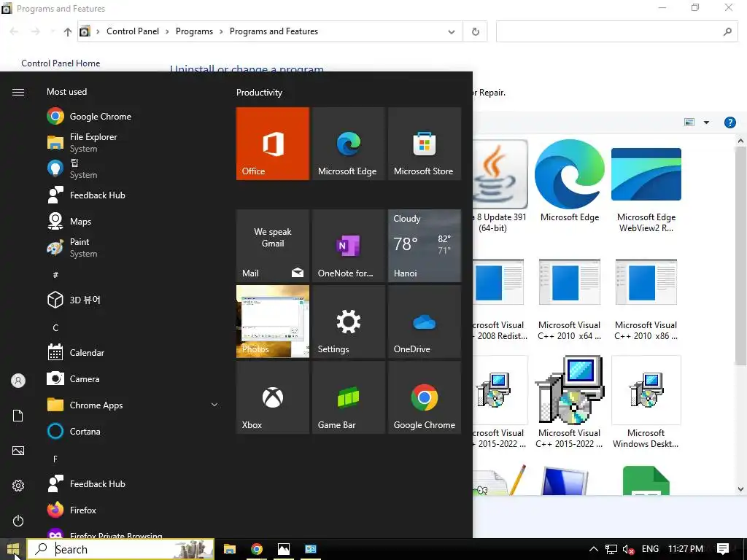Screen dimensions: 747x560
Task: Open the Photos app taskbar icon
Action: (284, 549)
